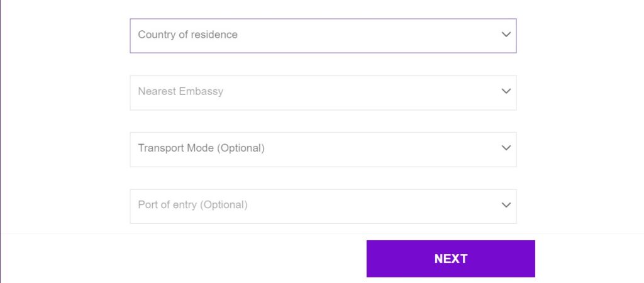This screenshot has height=283, width=644.
Task: Pick the optional Port of entry selector
Action: tap(323, 206)
